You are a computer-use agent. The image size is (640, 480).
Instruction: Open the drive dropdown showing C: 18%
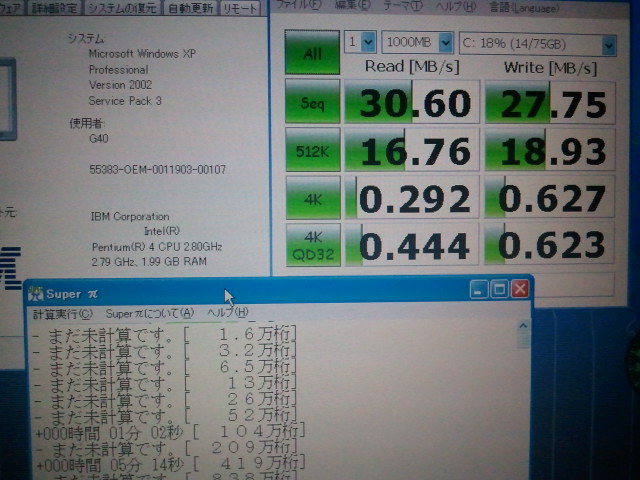pos(538,44)
